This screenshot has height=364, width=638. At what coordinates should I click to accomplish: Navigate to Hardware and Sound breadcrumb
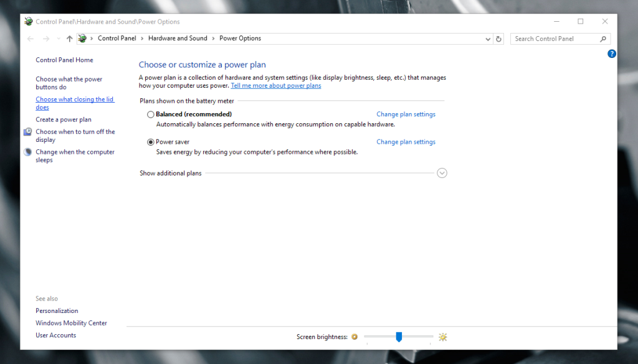tap(178, 38)
